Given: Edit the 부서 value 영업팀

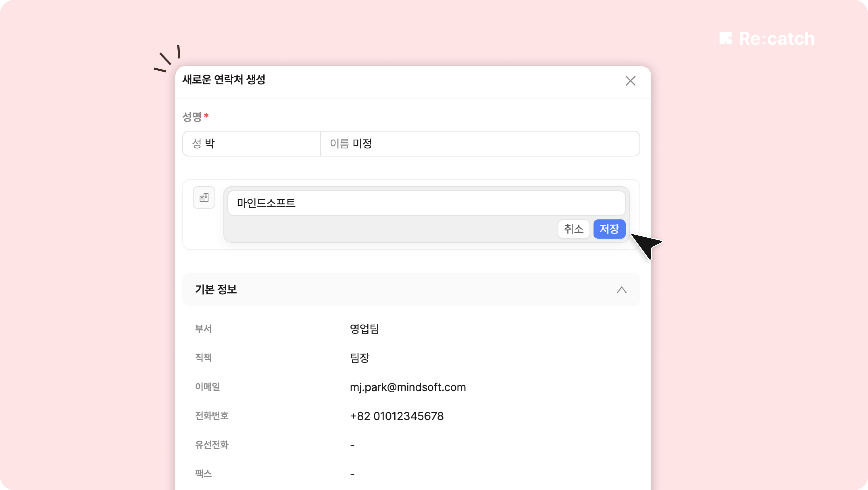Looking at the screenshot, I should 365,329.
